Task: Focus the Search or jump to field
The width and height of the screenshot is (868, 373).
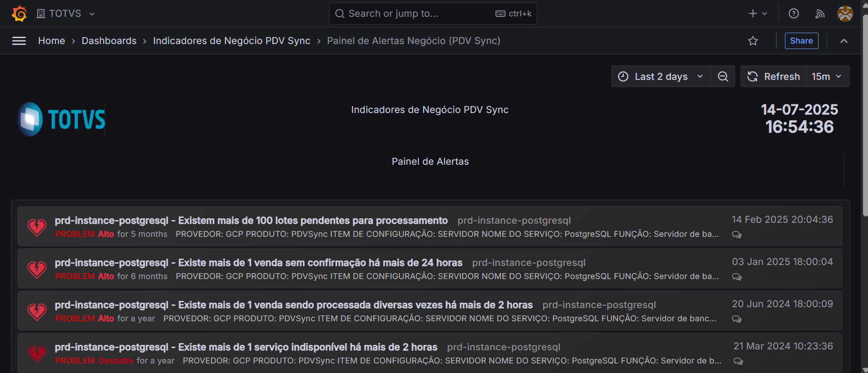Action: 417,14
